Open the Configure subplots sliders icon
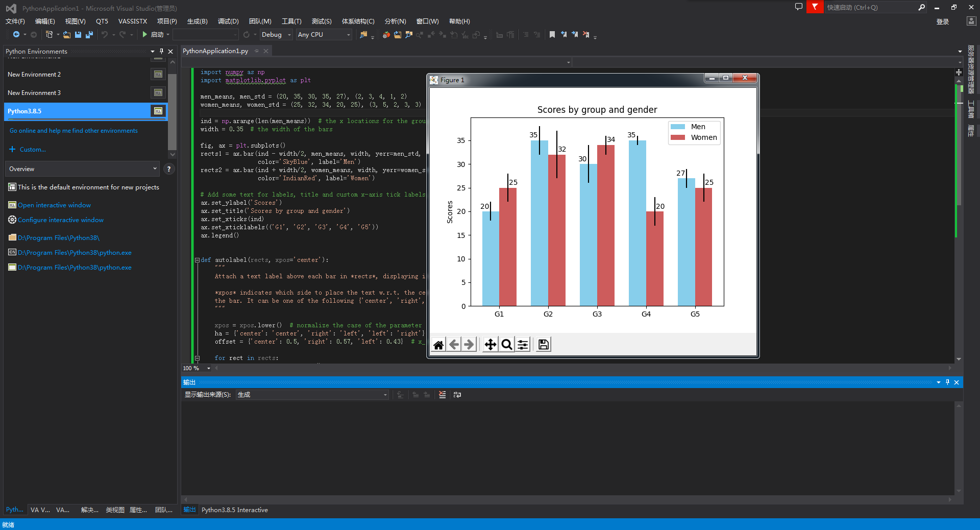Image resolution: width=980 pixels, height=530 pixels. [x=522, y=344]
